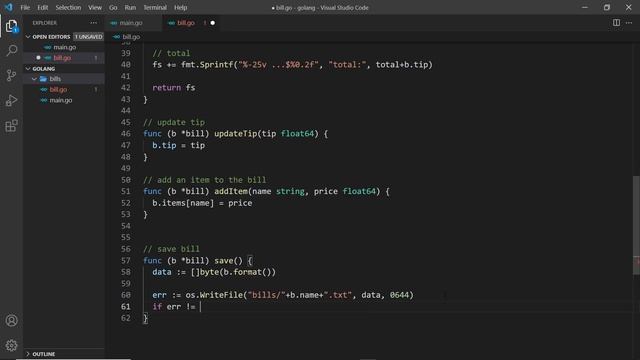This screenshot has width=640, height=360.
Task: Expand the Outline section
Action: pyautogui.click(x=28, y=354)
